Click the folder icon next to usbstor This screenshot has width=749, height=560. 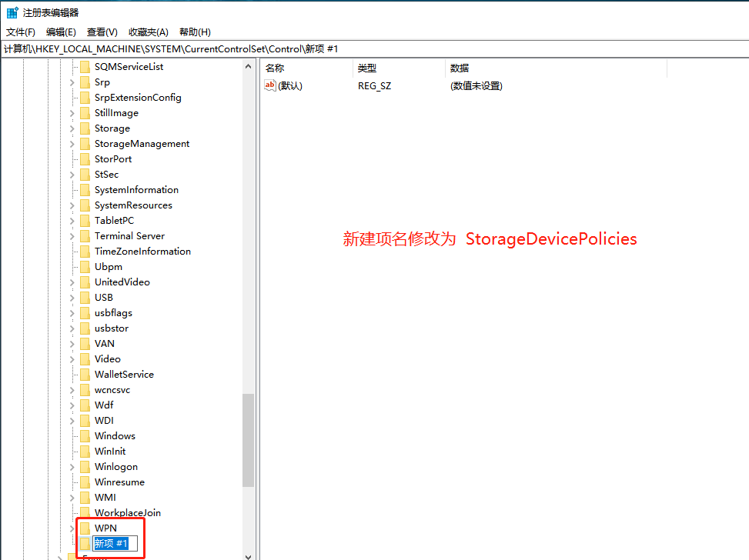[85, 328]
